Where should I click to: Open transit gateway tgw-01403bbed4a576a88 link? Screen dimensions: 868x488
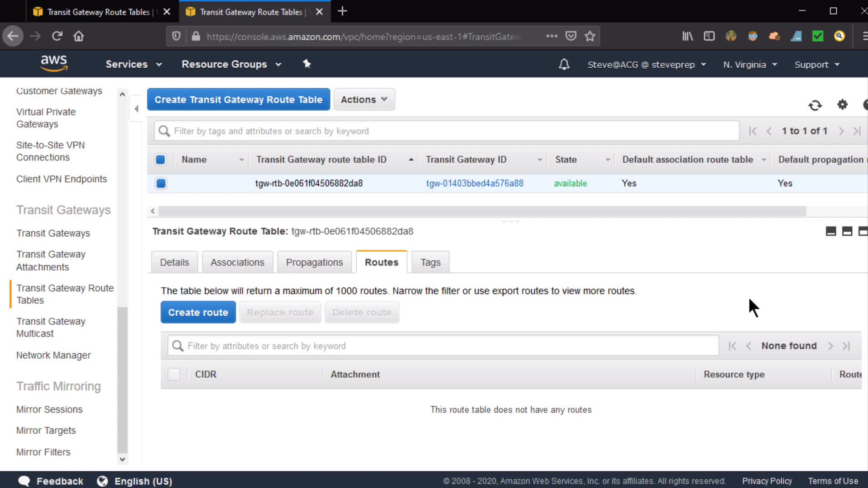[475, 183]
